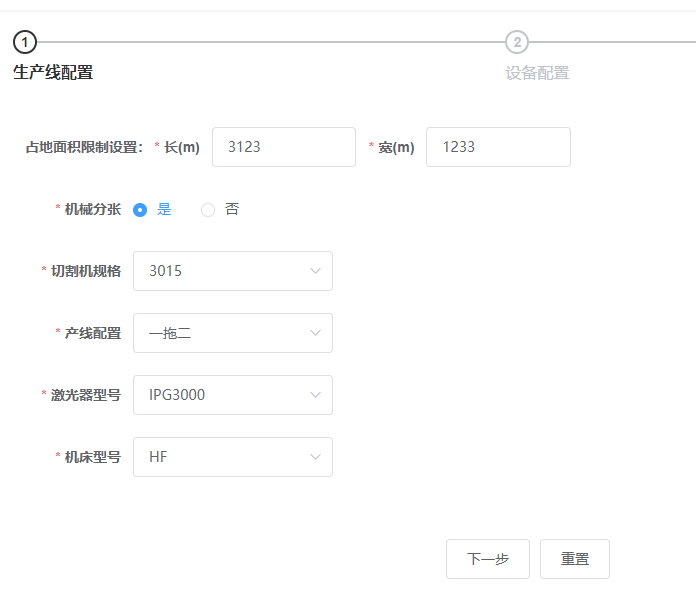Click the 宽(m) label
The width and height of the screenshot is (696, 608).
[396, 147]
